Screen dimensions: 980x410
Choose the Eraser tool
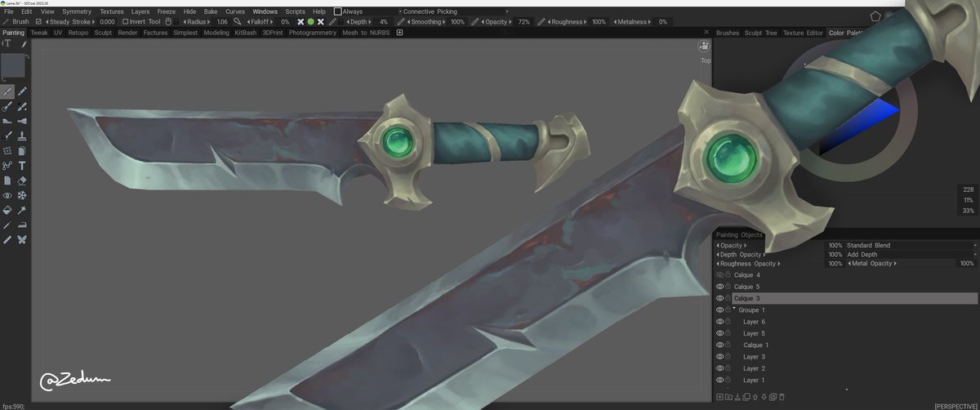tap(23, 180)
